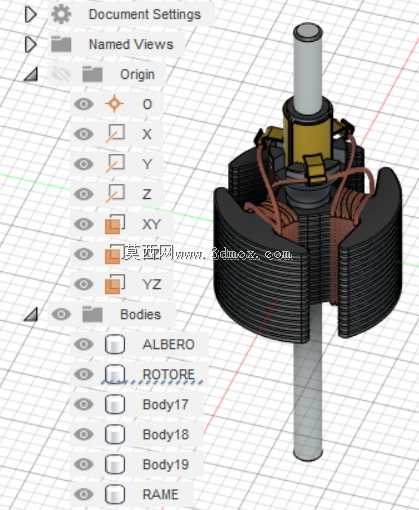The width and height of the screenshot is (419, 510).
Task: Expand the Document Settings node
Action: point(30,15)
